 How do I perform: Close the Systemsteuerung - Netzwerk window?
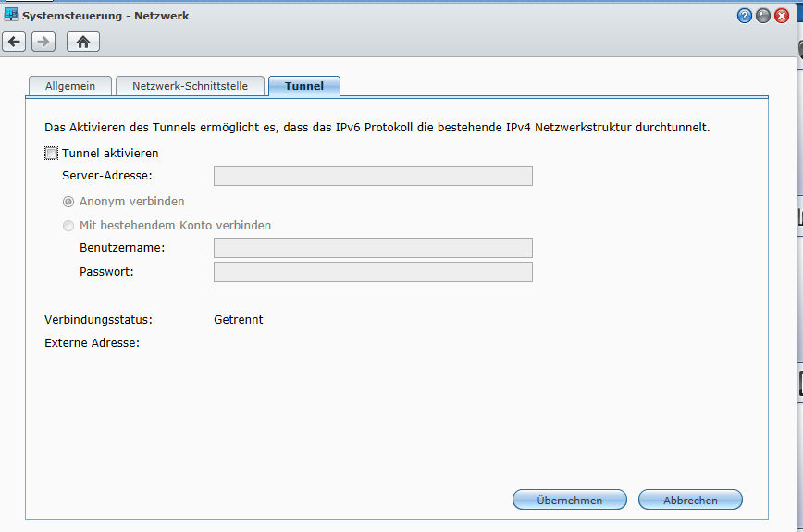click(782, 16)
